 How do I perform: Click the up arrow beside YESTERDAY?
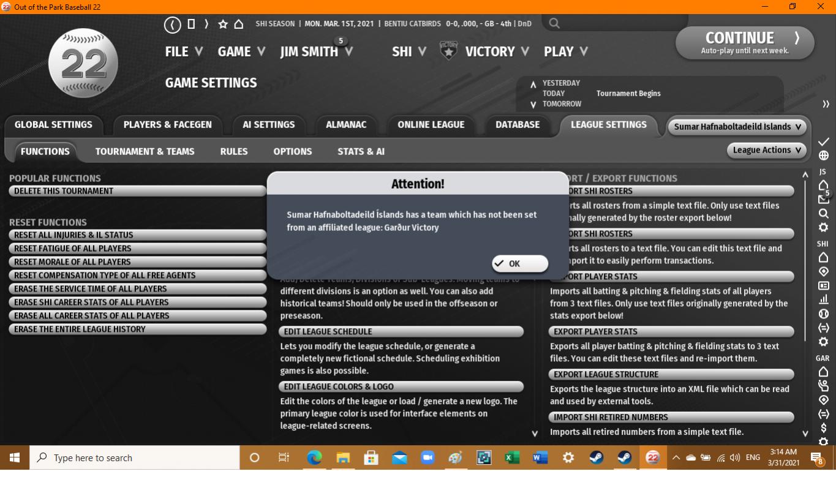click(533, 84)
